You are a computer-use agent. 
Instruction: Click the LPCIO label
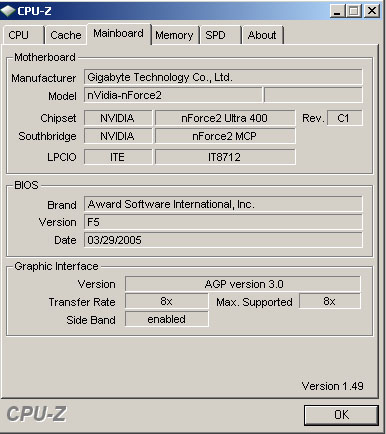(x=62, y=157)
